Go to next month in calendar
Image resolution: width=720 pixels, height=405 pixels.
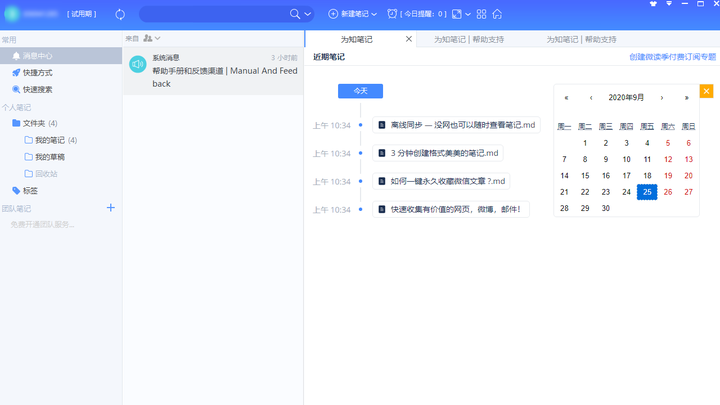point(662,98)
